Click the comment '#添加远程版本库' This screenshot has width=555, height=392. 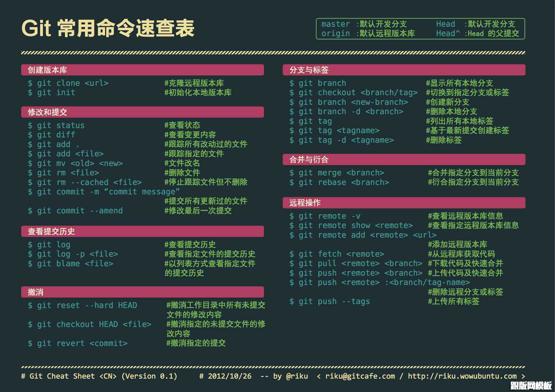[457, 244]
